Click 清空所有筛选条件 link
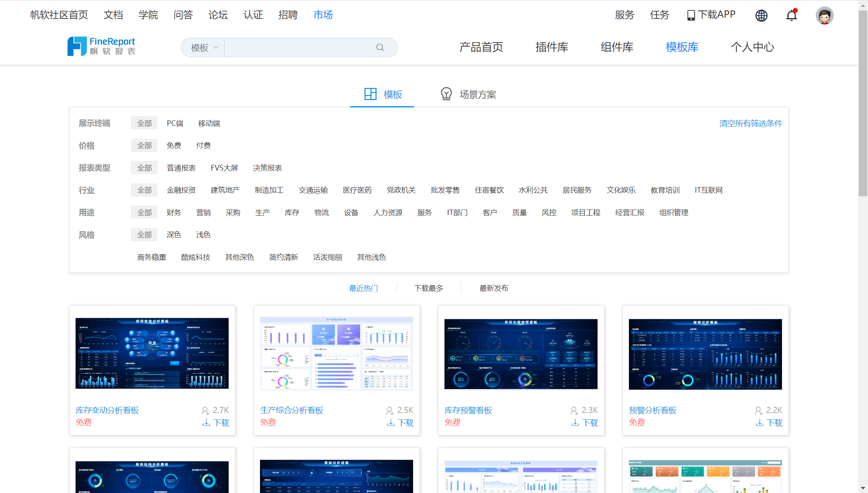Screen dimensions: 868x493 750,123
